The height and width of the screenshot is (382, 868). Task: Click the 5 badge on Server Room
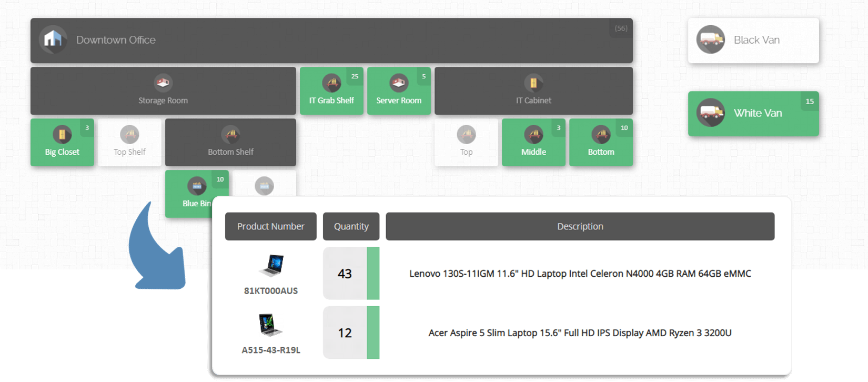tap(423, 76)
